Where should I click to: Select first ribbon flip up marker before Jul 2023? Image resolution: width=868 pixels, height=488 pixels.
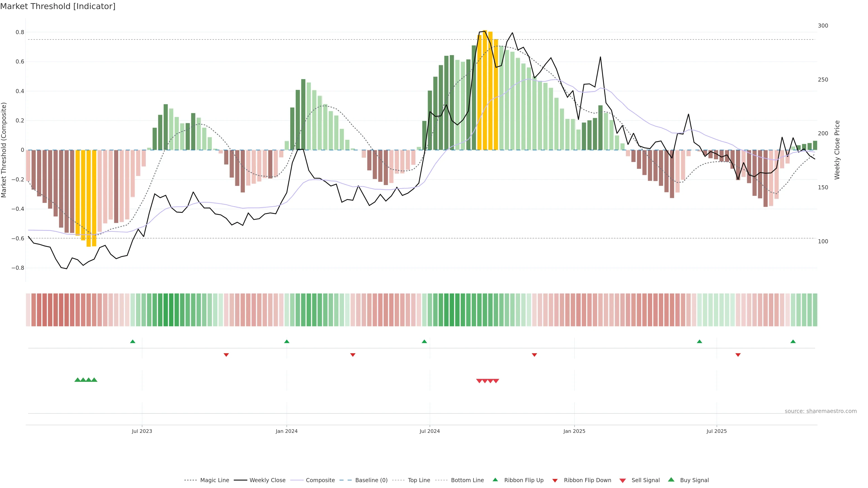coord(133,342)
